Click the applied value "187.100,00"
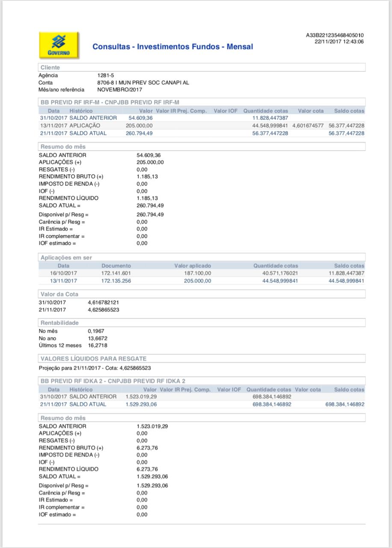 [x=198, y=273]
